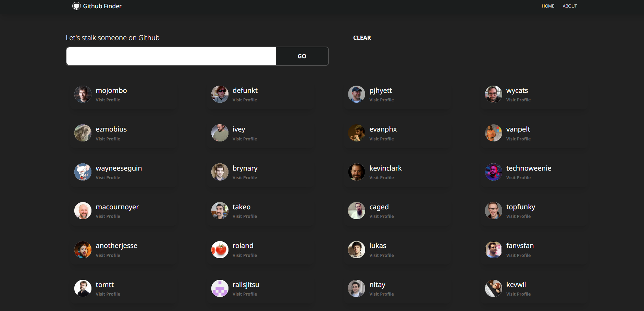Click Visit Profile under tomtt
Screen dimensions: 644x311
click(108, 294)
